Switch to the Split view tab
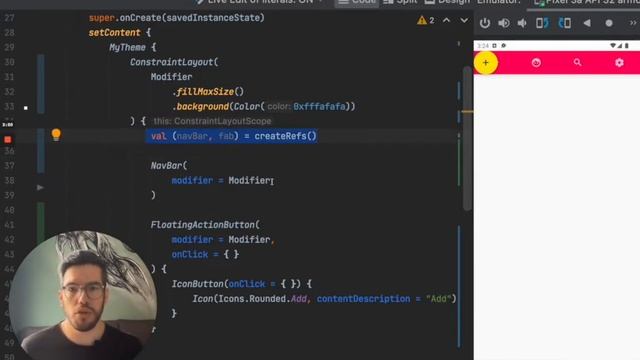 400,2
